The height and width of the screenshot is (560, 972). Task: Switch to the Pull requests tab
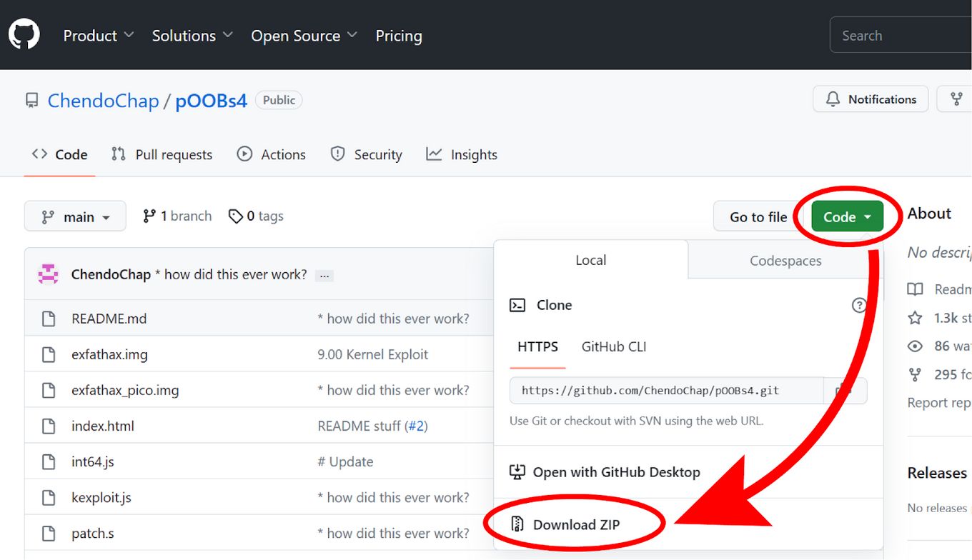coord(162,154)
